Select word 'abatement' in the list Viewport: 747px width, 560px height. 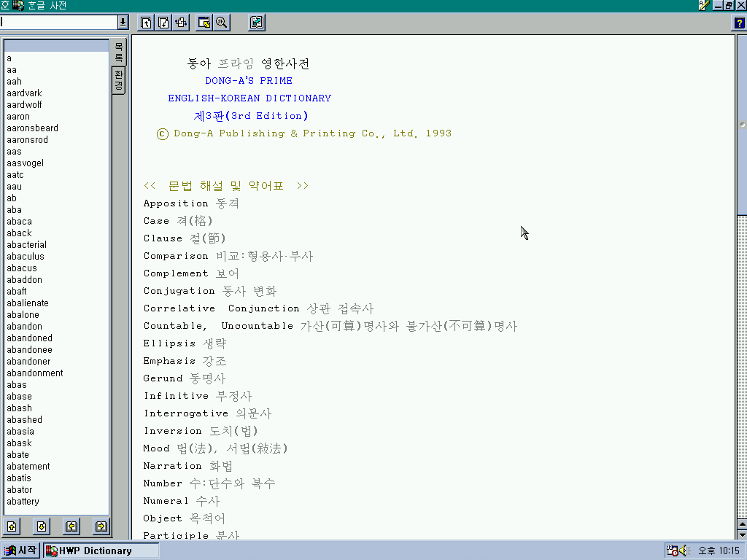pyautogui.click(x=28, y=467)
